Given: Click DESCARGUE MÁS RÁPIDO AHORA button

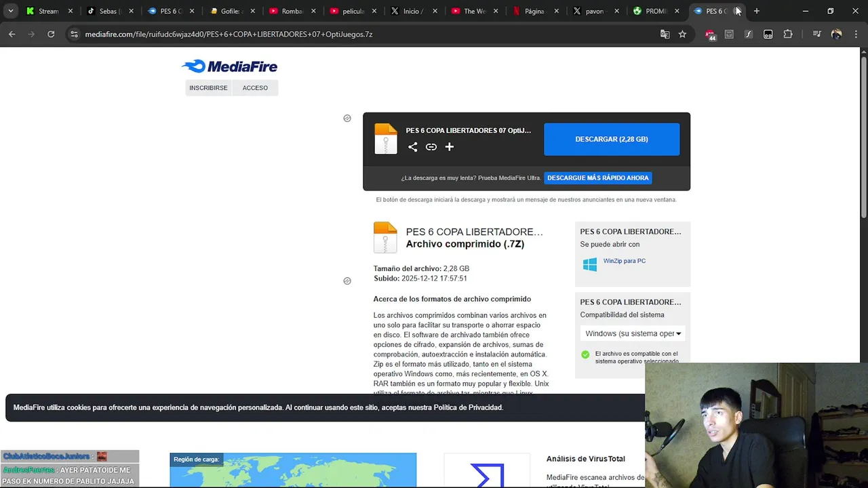Looking at the screenshot, I should tap(598, 178).
